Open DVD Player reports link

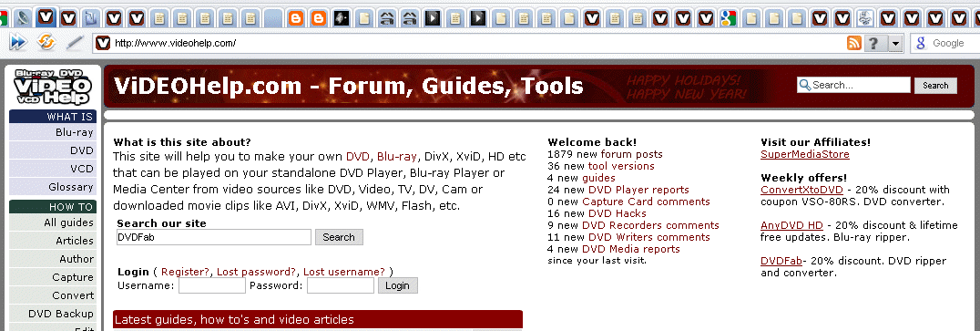tap(638, 190)
